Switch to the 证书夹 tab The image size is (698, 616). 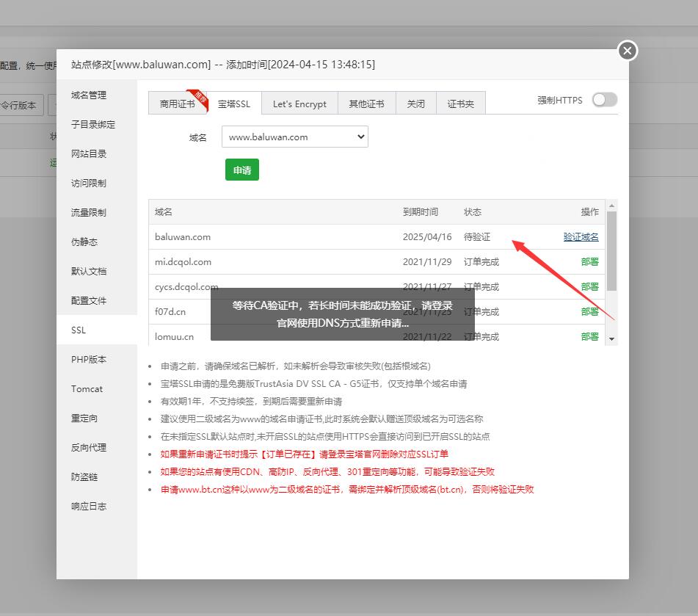[461, 104]
